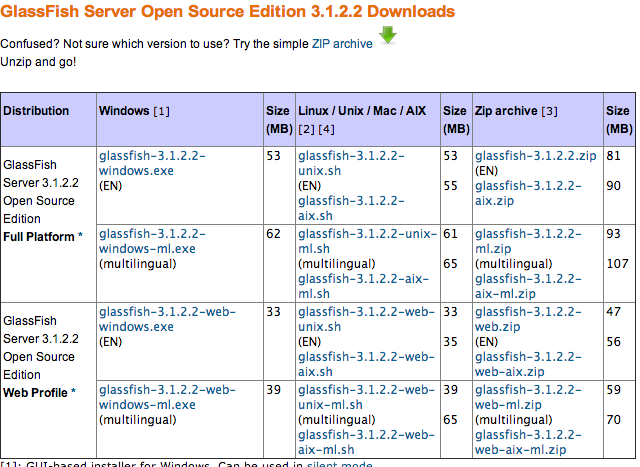Click the Unzip and go! text
The width and height of the screenshot is (640, 467).
[38, 62]
